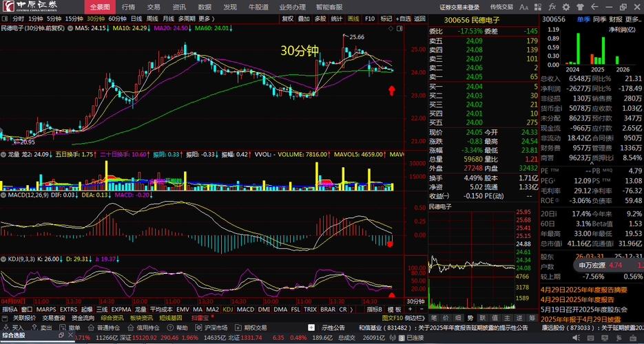Click the 卖出 sell icon
Viewport: 644px width, 344px height.
(x=34, y=327)
